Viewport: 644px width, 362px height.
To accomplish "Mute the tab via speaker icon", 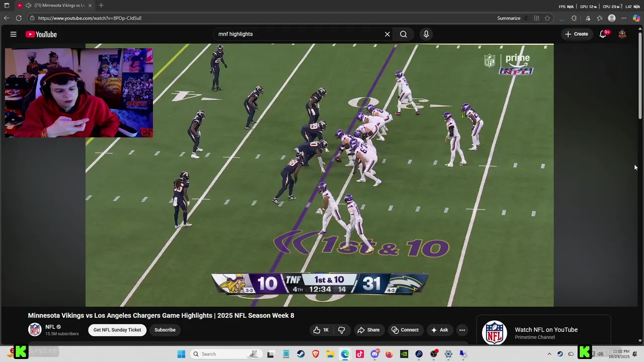I will click(28, 6).
